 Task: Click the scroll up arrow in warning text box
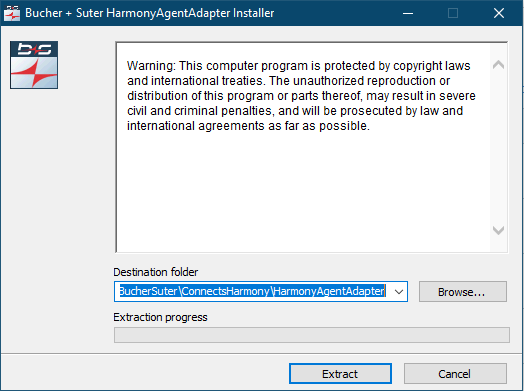click(x=499, y=64)
